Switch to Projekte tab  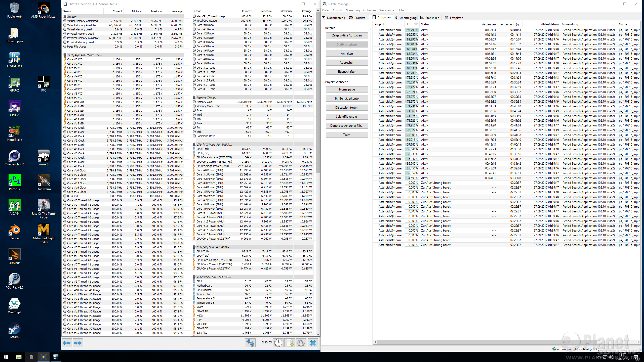(357, 18)
